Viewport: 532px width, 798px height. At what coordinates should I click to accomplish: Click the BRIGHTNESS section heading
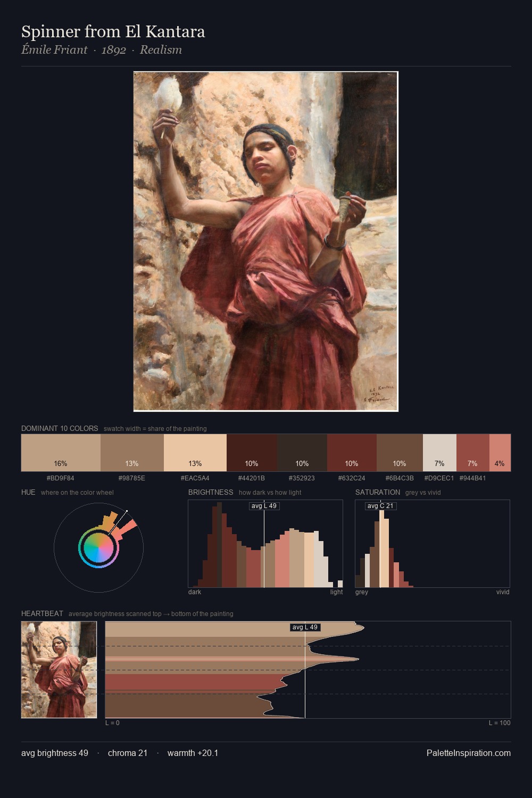211,493
